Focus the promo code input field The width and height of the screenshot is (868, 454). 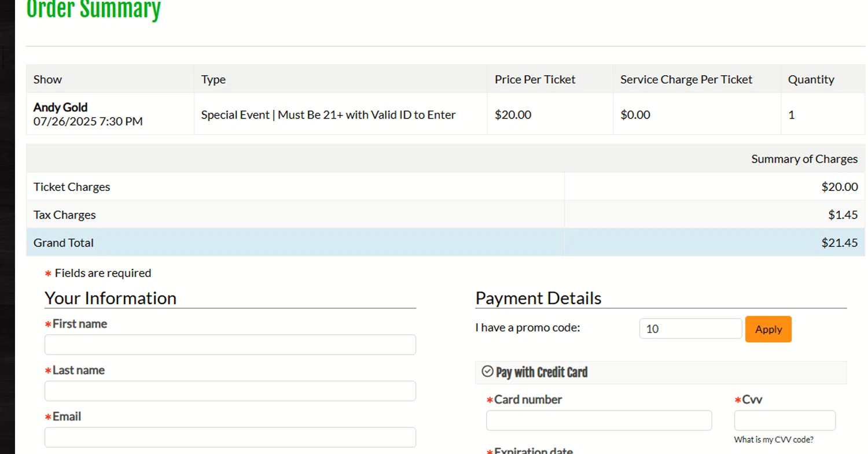(x=690, y=328)
